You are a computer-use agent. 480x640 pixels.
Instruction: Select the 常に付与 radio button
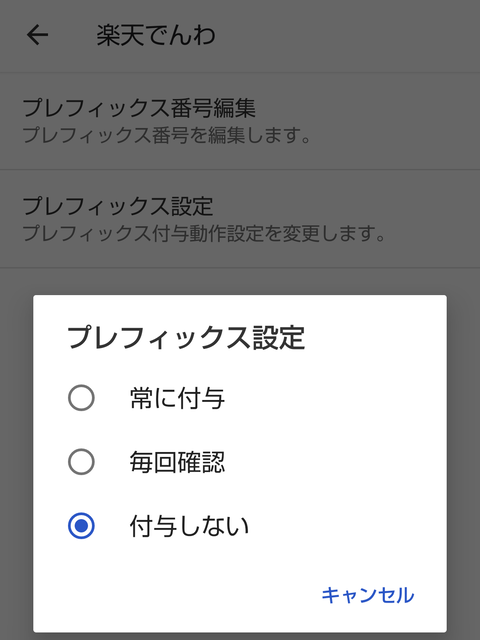point(81,398)
